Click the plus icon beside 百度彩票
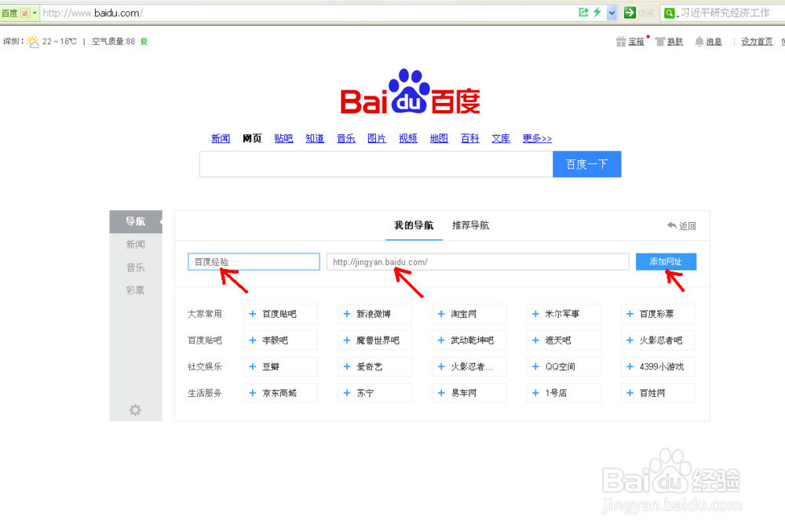 click(630, 314)
